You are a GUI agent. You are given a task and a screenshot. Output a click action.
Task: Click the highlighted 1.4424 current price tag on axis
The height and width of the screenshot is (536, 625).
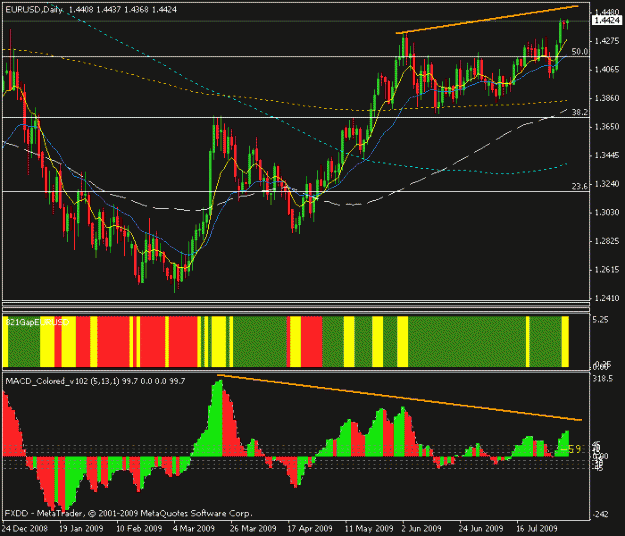606,20
